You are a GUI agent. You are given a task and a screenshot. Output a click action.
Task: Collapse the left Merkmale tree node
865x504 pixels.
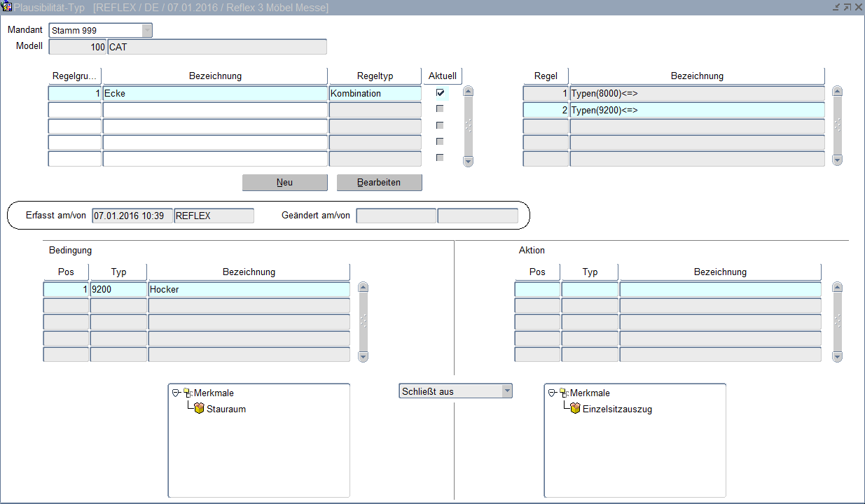(x=176, y=393)
